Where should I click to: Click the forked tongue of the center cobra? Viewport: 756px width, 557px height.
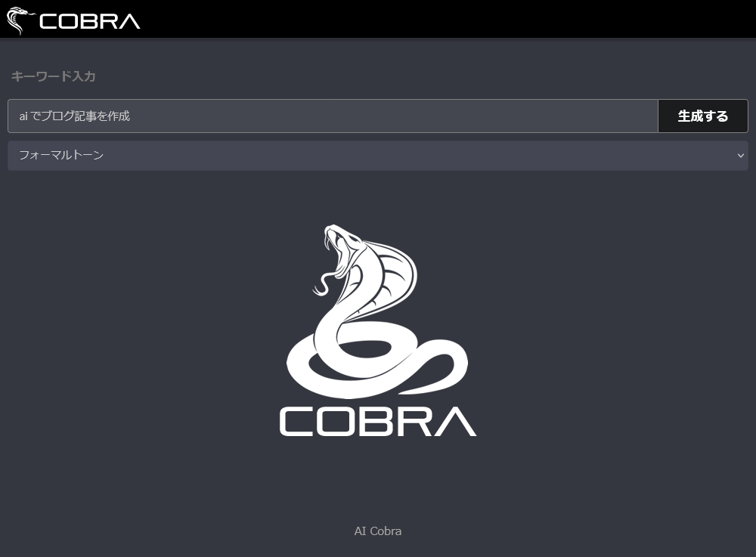coord(321,286)
